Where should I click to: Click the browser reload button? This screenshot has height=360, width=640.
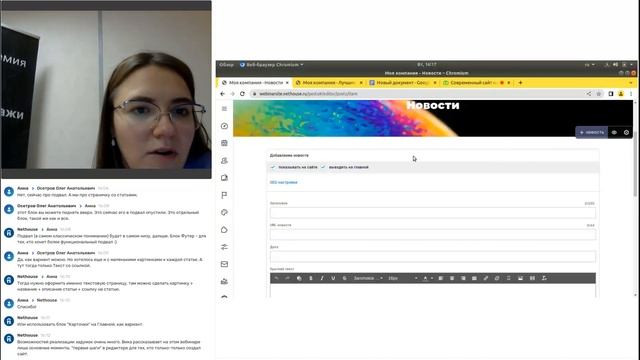242,93
